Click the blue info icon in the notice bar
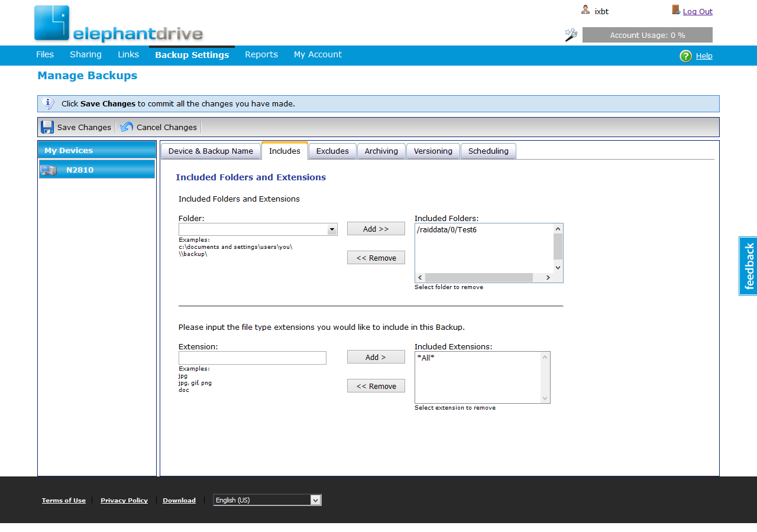 48,103
